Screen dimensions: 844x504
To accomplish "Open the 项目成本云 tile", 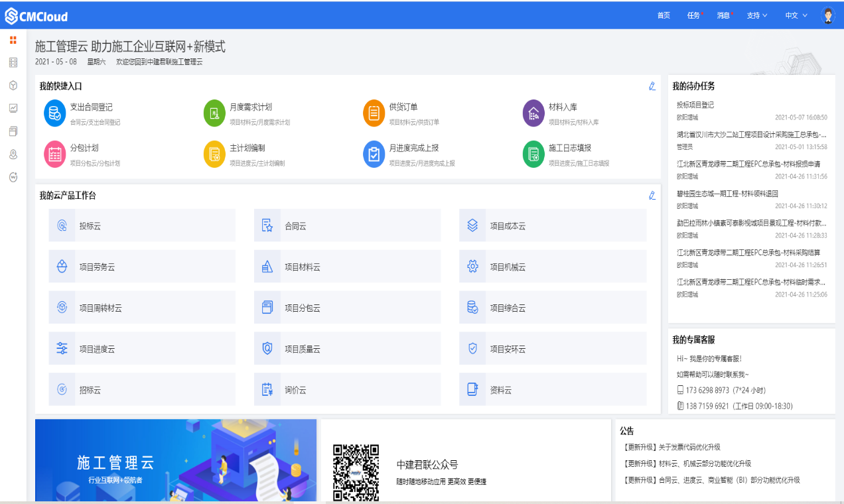I will 553,225.
